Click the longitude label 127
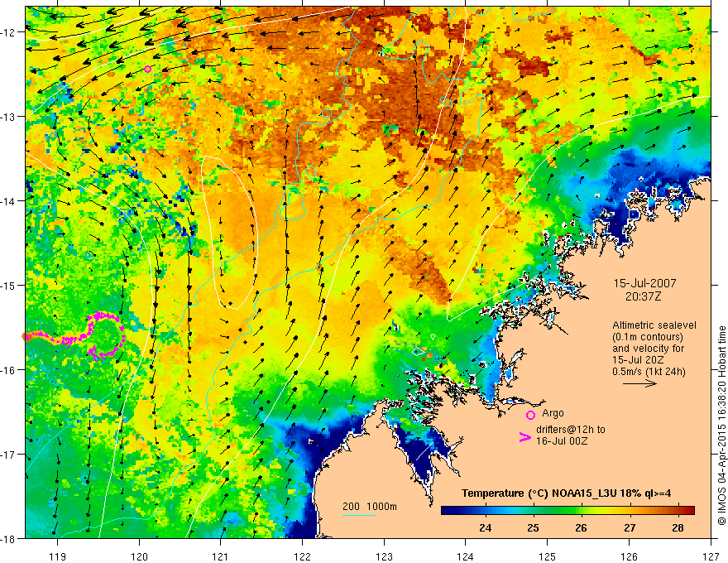 coord(711,556)
